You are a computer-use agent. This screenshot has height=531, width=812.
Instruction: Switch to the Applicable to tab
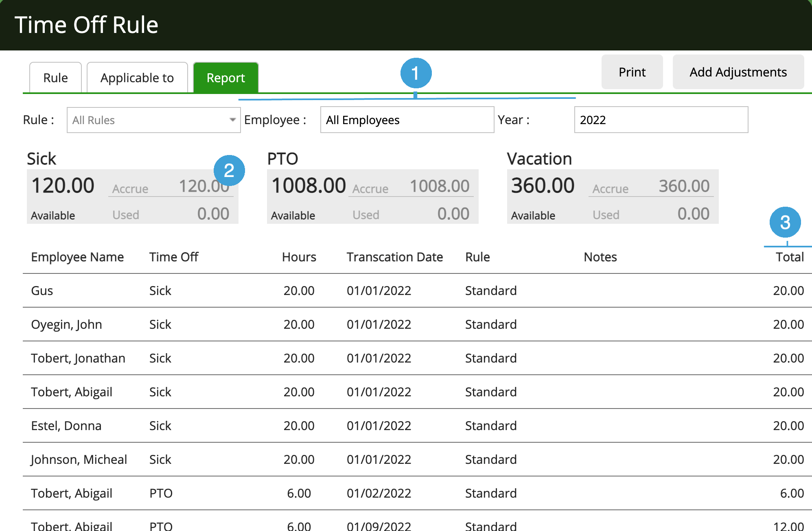[137, 78]
